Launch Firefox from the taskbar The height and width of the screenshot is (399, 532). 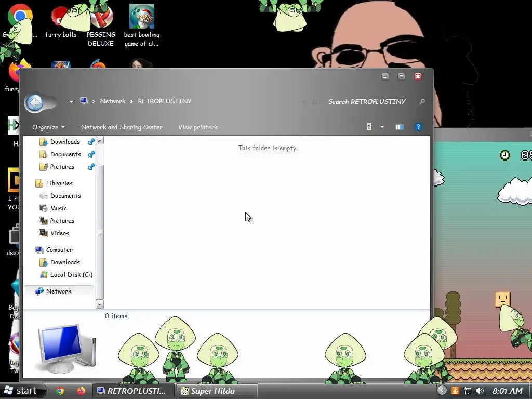click(81, 391)
